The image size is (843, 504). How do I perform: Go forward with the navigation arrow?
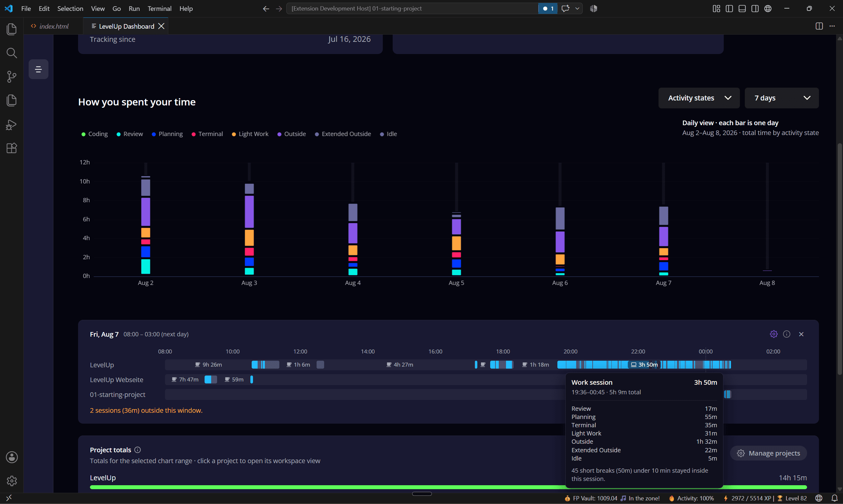click(x=279, y=9)
